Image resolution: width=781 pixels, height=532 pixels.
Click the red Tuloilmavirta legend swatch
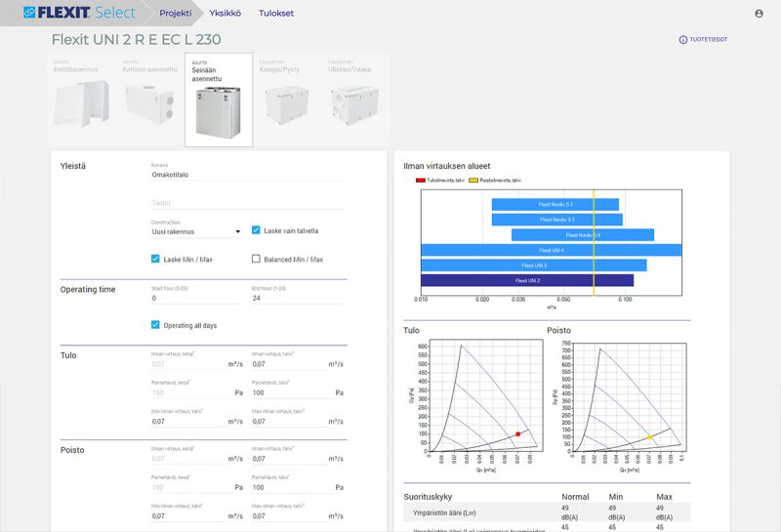(x=421, y=181)
